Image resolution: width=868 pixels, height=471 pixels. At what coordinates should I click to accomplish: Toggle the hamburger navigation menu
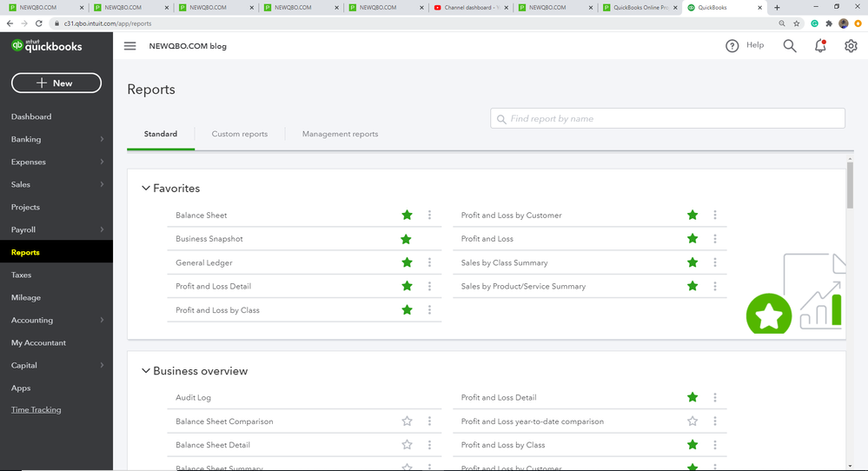[x=130, y=46]
